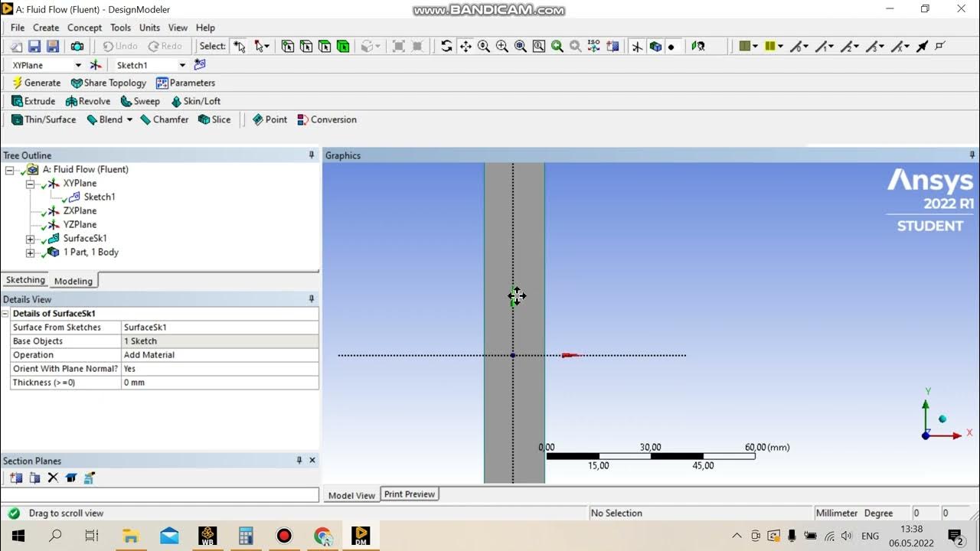980x551 pixels.
Task: Click the Slice tool
Action: click(x=214, y=119)
